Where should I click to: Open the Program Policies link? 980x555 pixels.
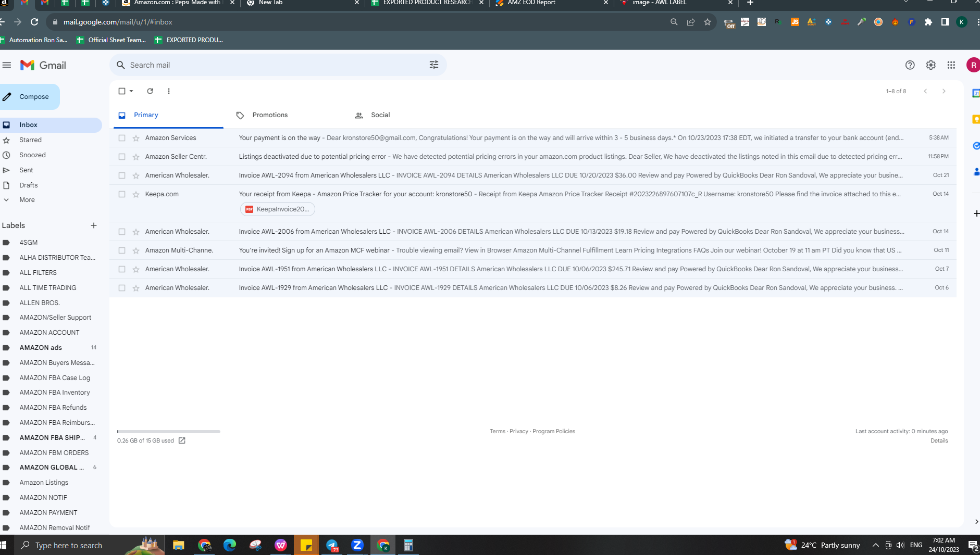pyautogui.click(x=554, y=431)
